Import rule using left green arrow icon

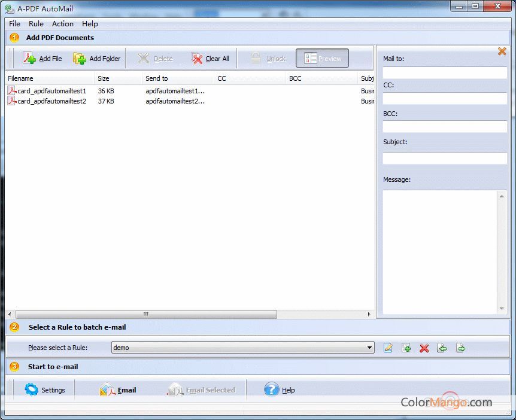pos(442,348)
